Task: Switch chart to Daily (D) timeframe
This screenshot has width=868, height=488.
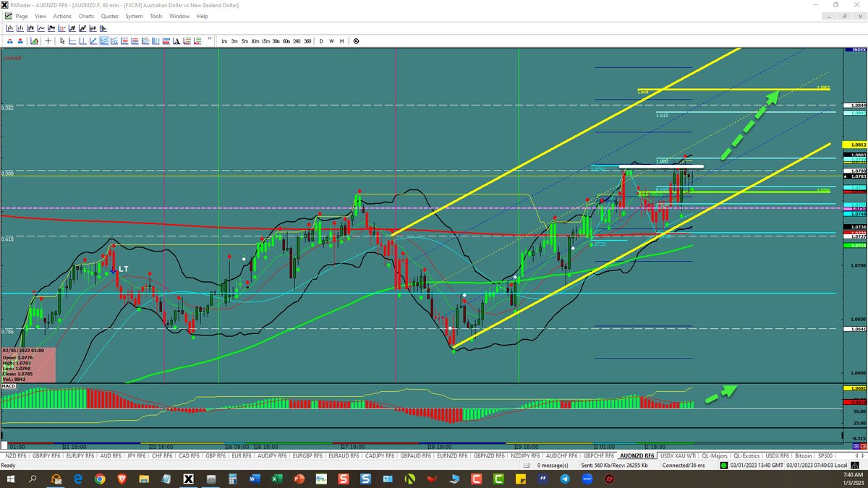Action: click(321, 41)
